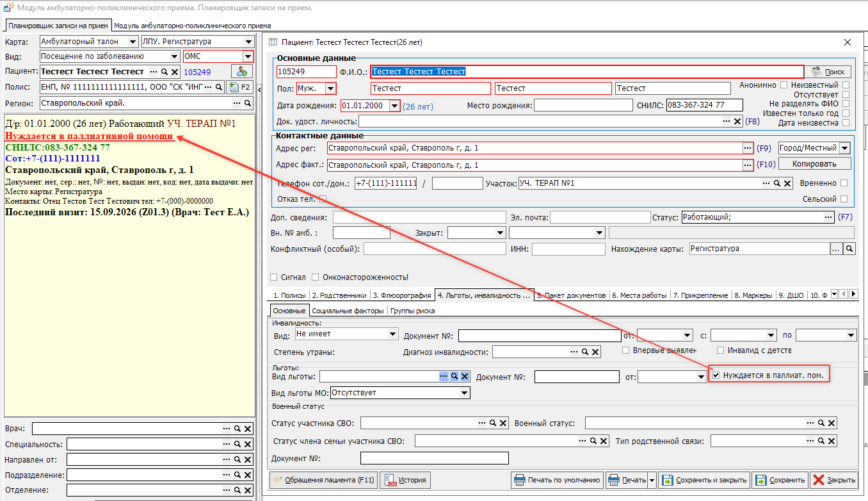868x501 pixels.
Task: Clear the Врач field with X icon
Action: [x=248, y=429]
